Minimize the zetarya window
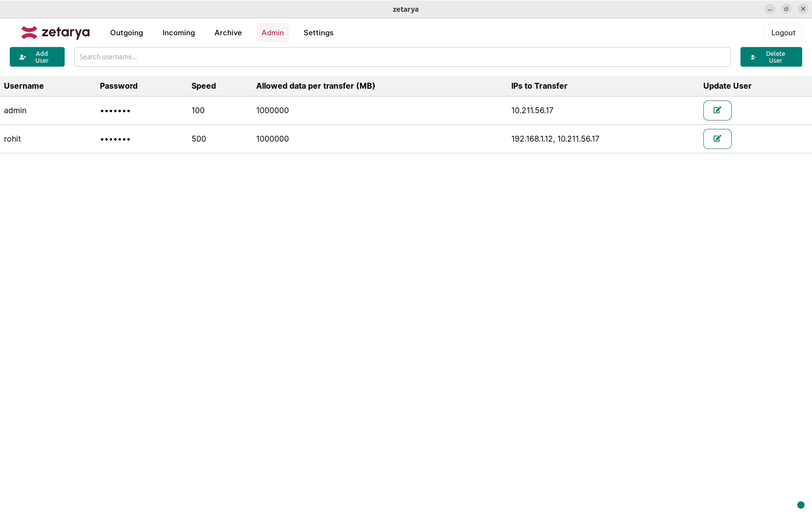Screen dimensions: 812x516 coord(769,9)
